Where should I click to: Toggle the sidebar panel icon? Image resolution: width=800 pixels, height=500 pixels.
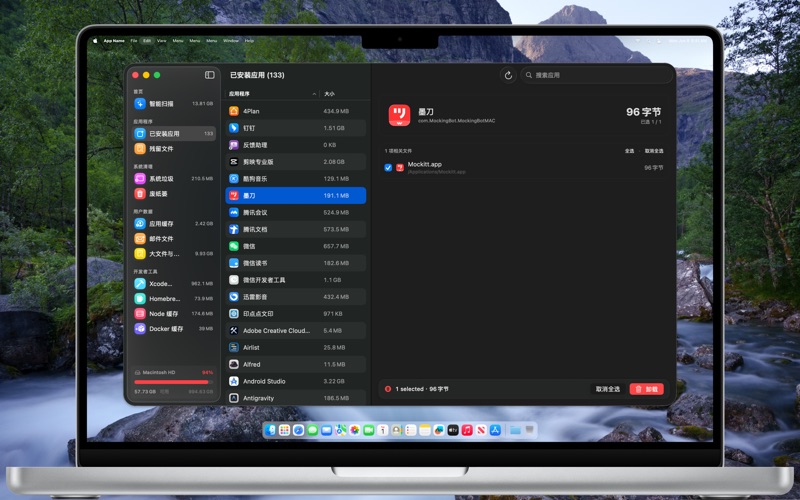tap(210, 75)
